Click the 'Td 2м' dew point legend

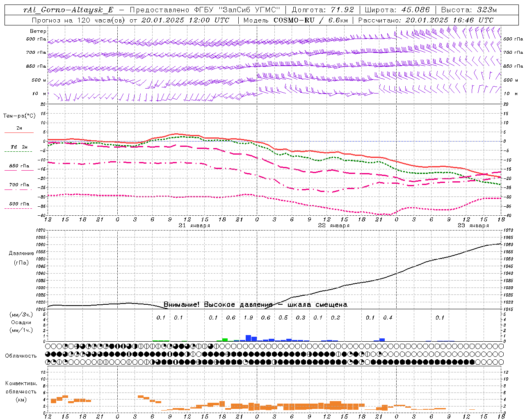tap(19, 147)
